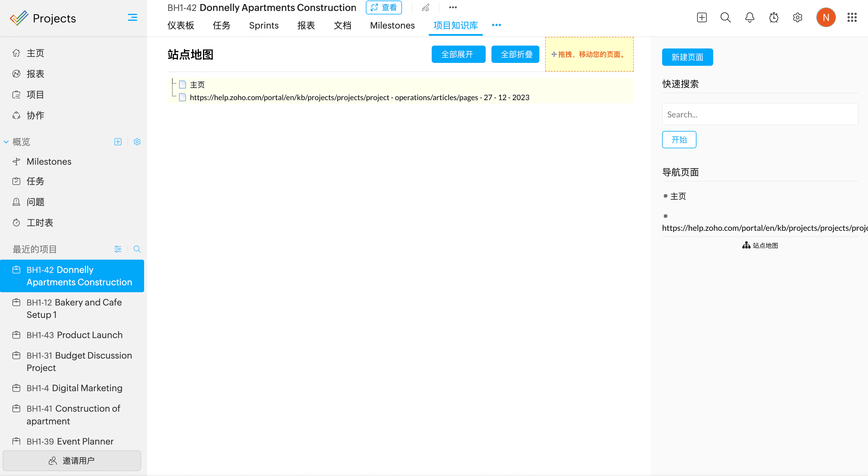
Task: Open the timer clock icon
Action: (x=774, y=18)
